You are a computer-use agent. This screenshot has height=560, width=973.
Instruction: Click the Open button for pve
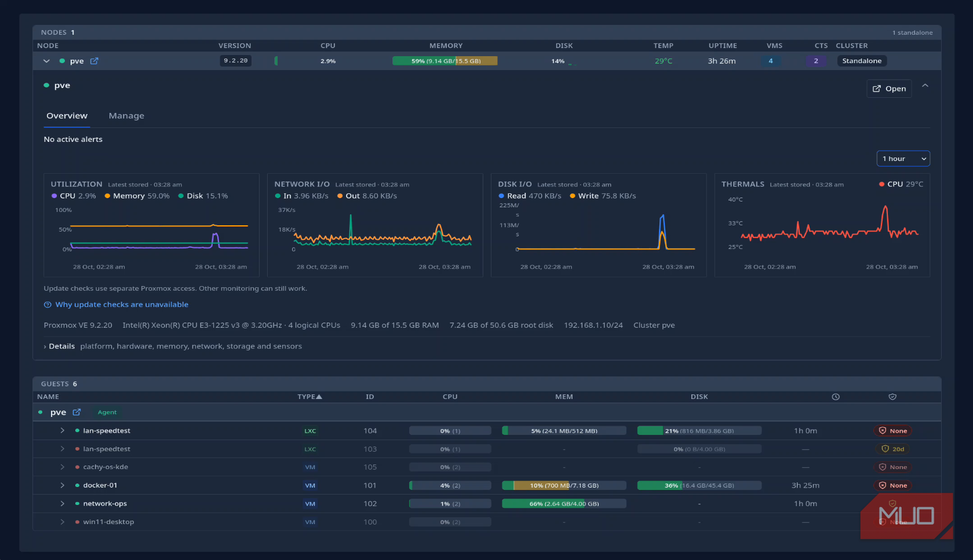coord(889,89)
